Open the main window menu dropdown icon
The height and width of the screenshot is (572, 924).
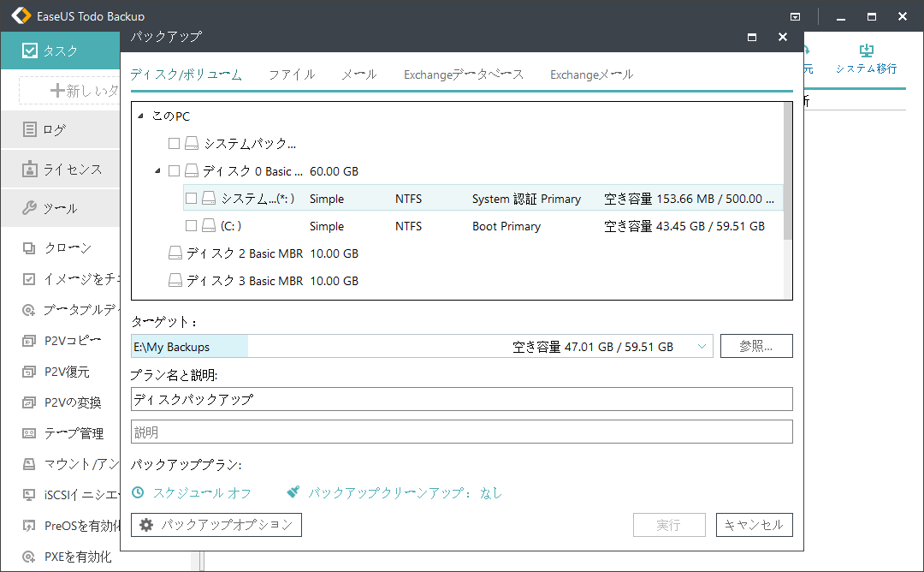[x=795, y=16]
